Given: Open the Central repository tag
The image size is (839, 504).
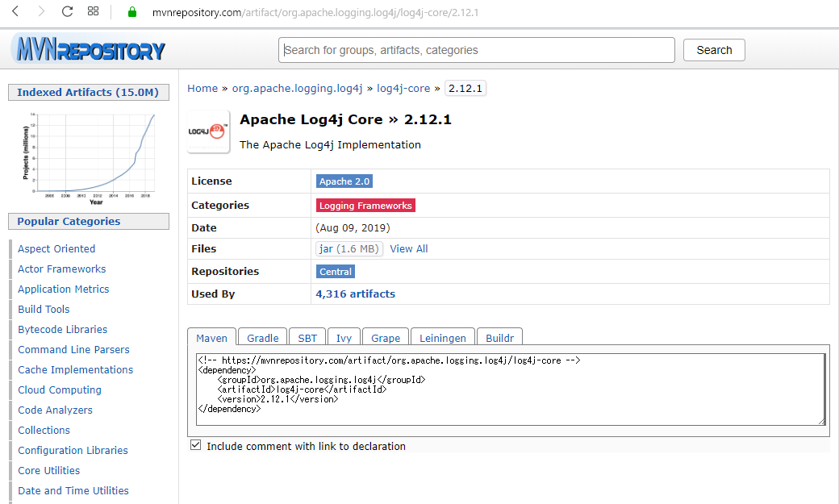Looking at the screenshot, I should tap(336, 272).
